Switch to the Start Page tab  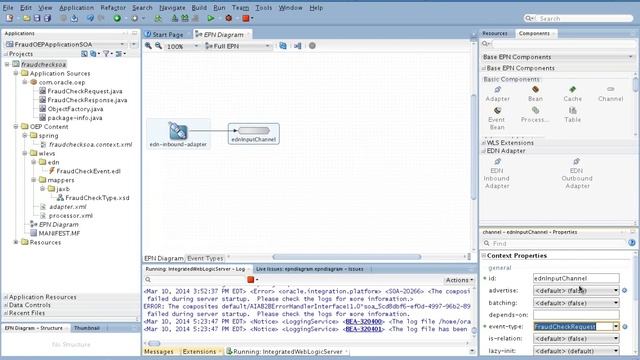point(164,35)
